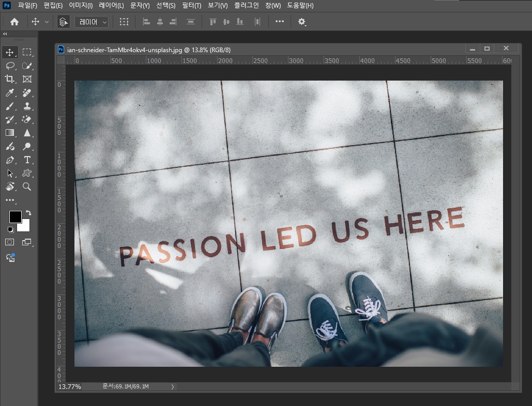Click the black foreground color swatch

click(x=15, y=217)
